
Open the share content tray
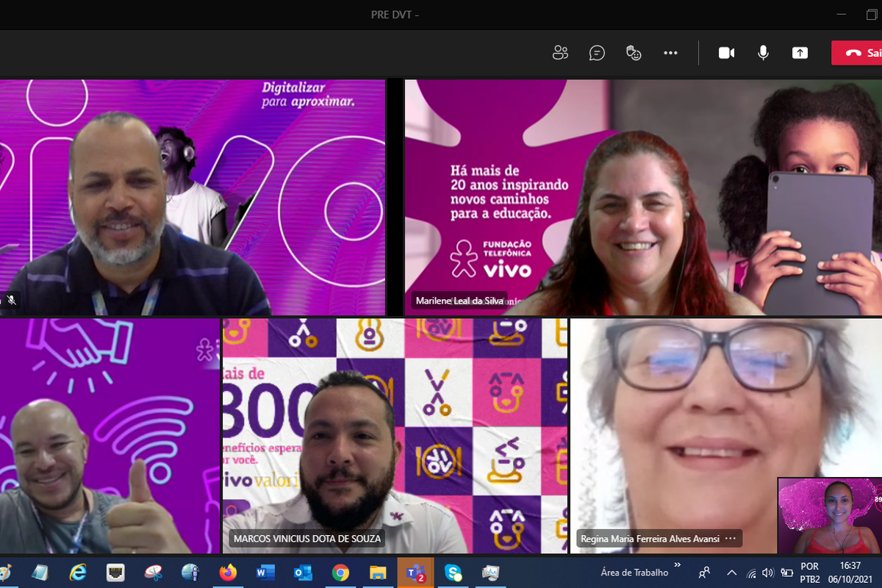point(800,53)
